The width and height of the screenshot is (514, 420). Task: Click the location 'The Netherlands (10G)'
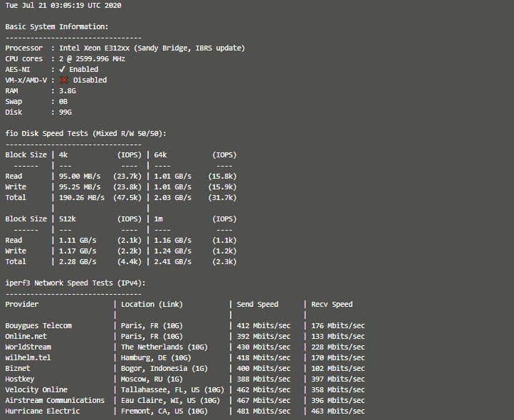[x=164, y=347]
